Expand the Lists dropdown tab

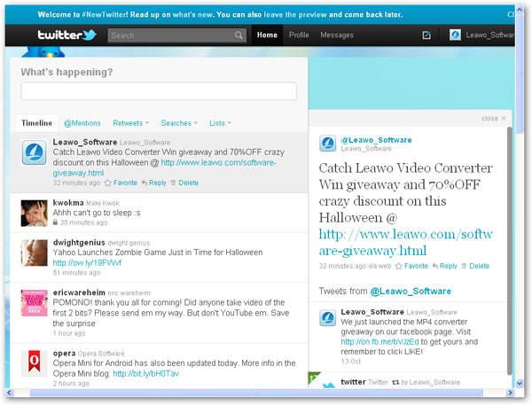point(220,123)
